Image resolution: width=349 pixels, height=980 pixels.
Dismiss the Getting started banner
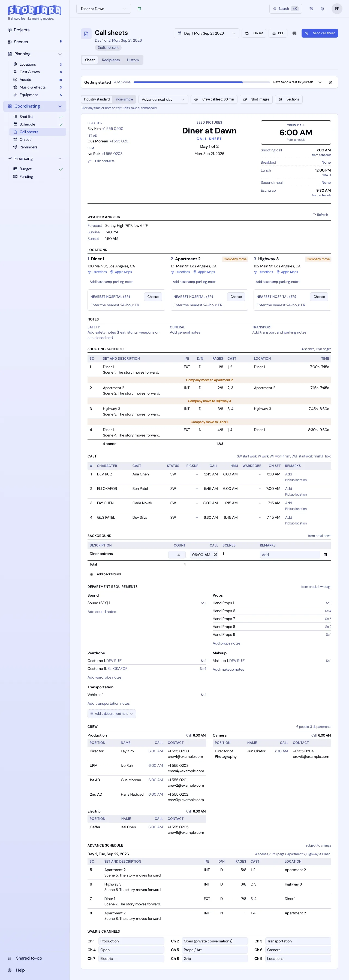click(x=331, y=82)
